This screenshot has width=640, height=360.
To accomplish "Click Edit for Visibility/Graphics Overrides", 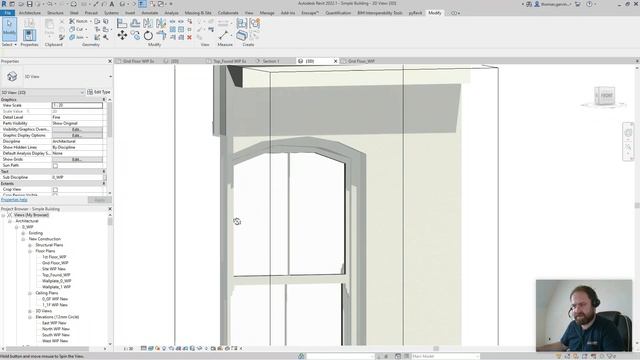I will [77, 129].
